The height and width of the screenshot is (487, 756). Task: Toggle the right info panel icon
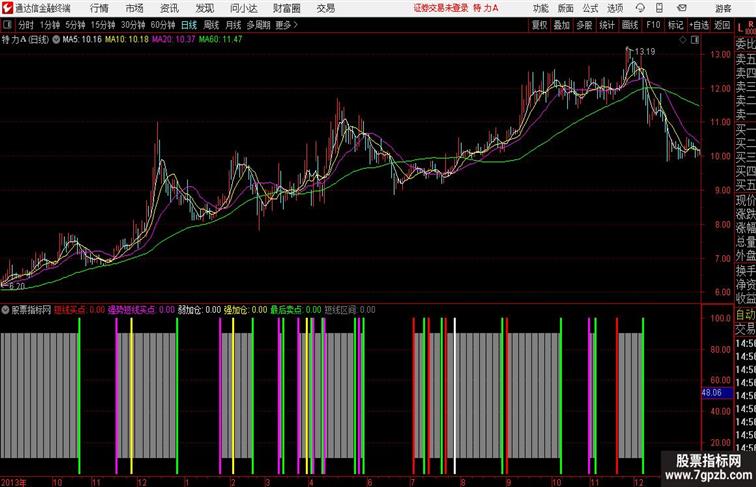pos(695,40)
